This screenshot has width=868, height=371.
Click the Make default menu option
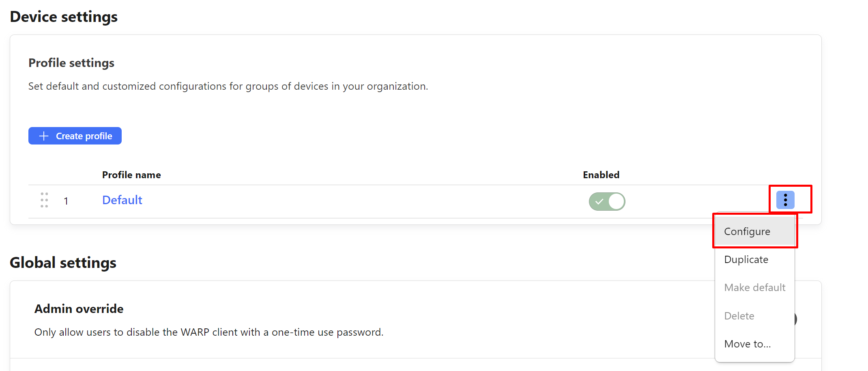click(x=755, y=288)
